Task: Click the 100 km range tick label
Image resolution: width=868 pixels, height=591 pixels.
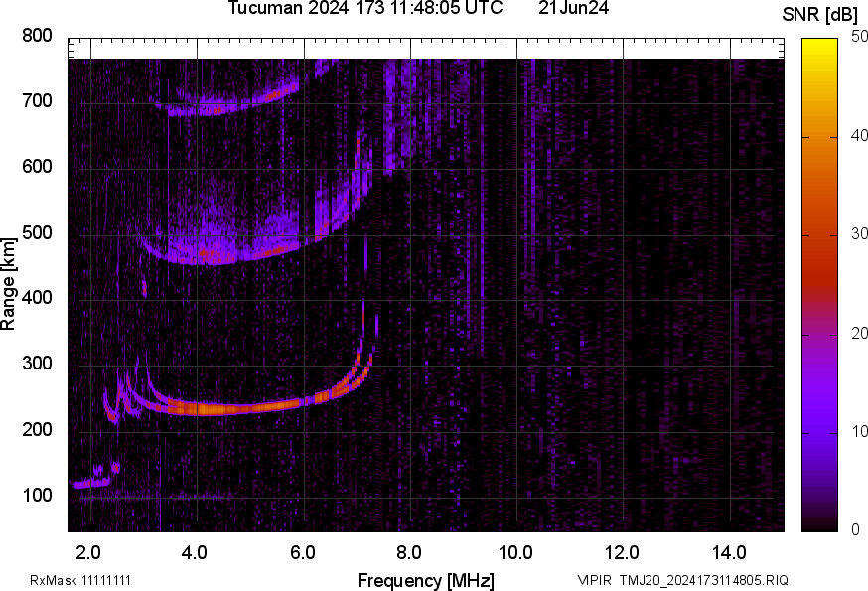Action: [36, 497]
